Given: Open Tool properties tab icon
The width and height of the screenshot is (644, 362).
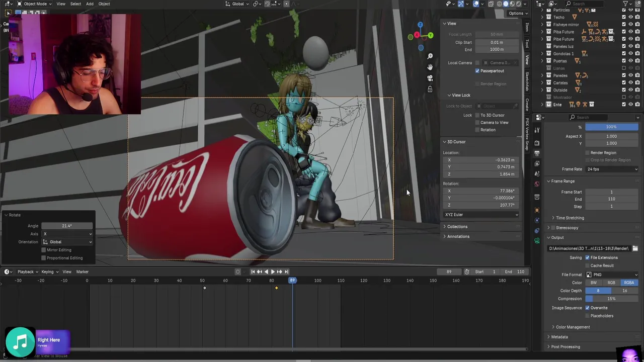Looking at the screenshot, I should (537, 130).
